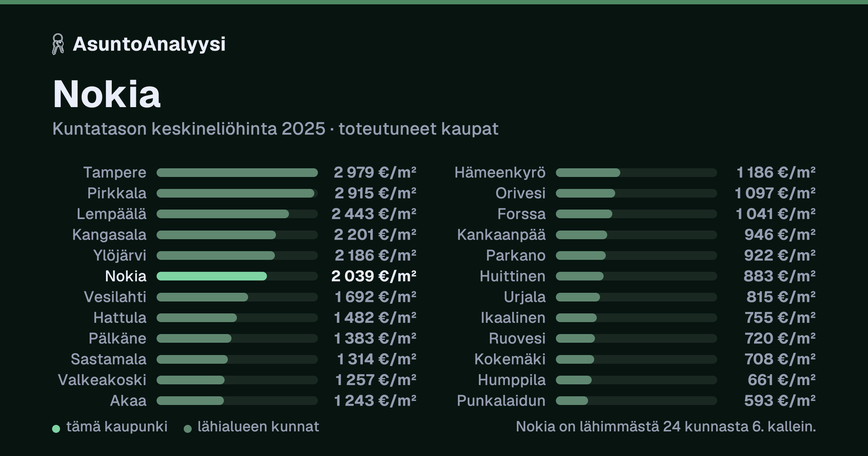Click the Kankaanpää label
The height and width of the screenshot is (456, 868).
[x=501, y=235]
